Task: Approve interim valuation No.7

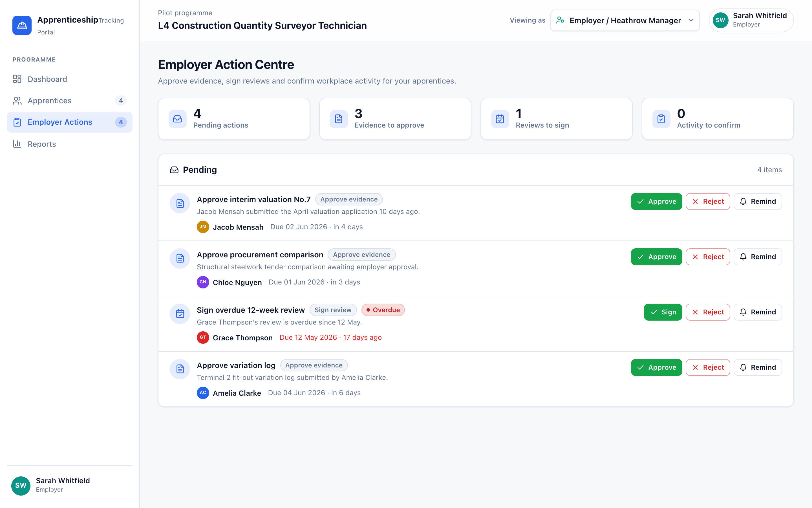Action: [656, 201]
